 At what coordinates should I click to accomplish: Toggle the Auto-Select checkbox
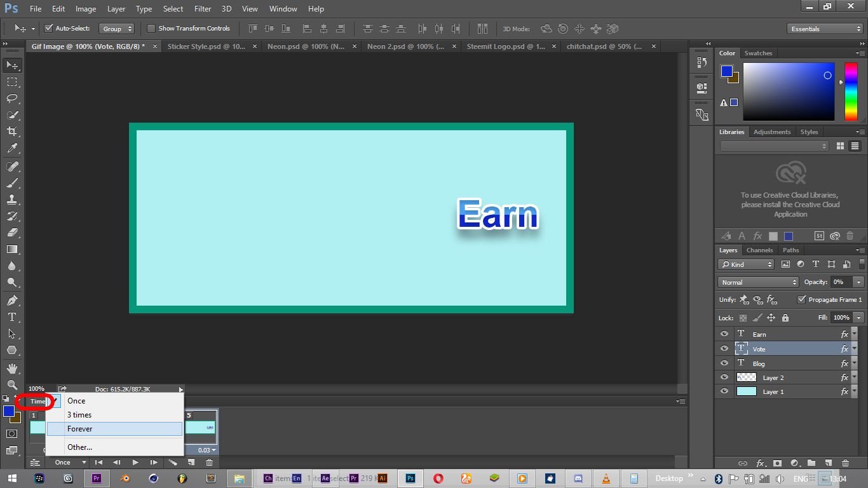(x=49, y=29)
